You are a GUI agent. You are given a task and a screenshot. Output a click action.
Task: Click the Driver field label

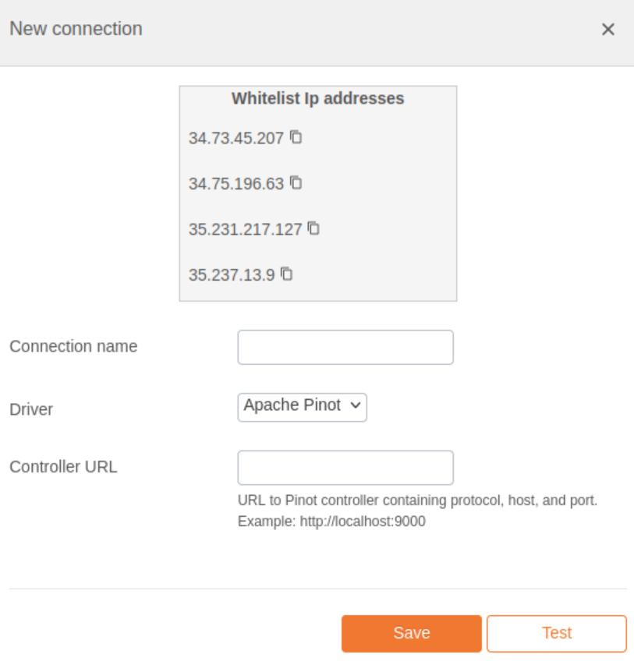[x=31, y=409]
